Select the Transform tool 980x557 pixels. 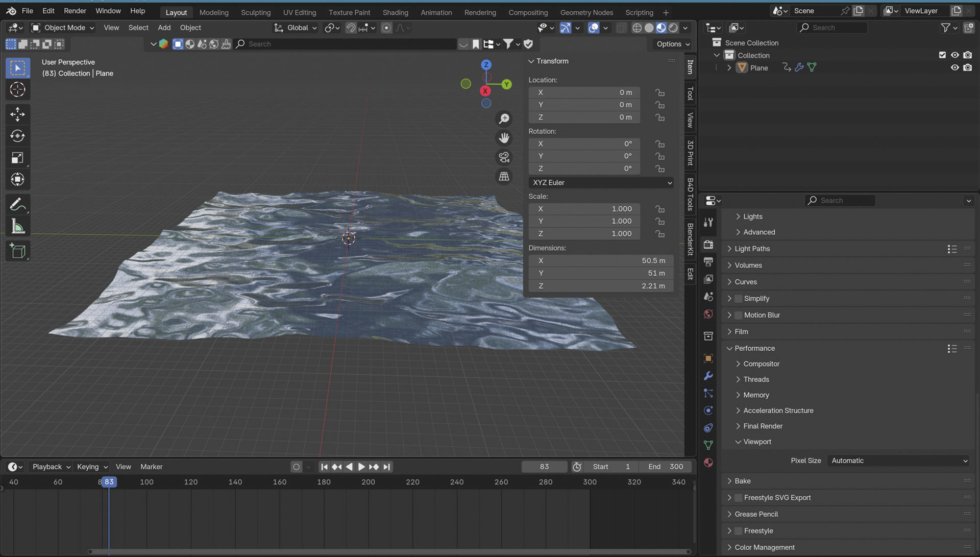17,179
